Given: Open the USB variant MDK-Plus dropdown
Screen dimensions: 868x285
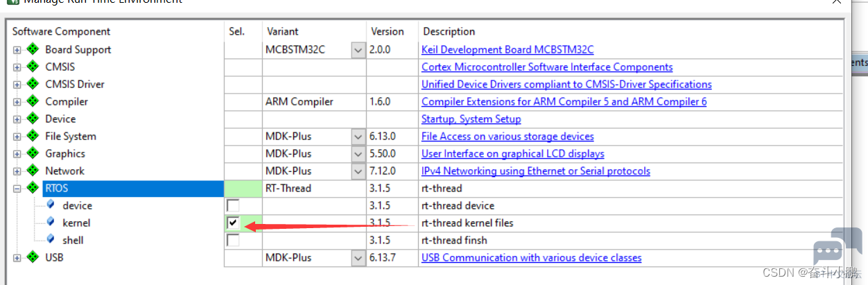Looking at the screenshot, I should (358, 258).
